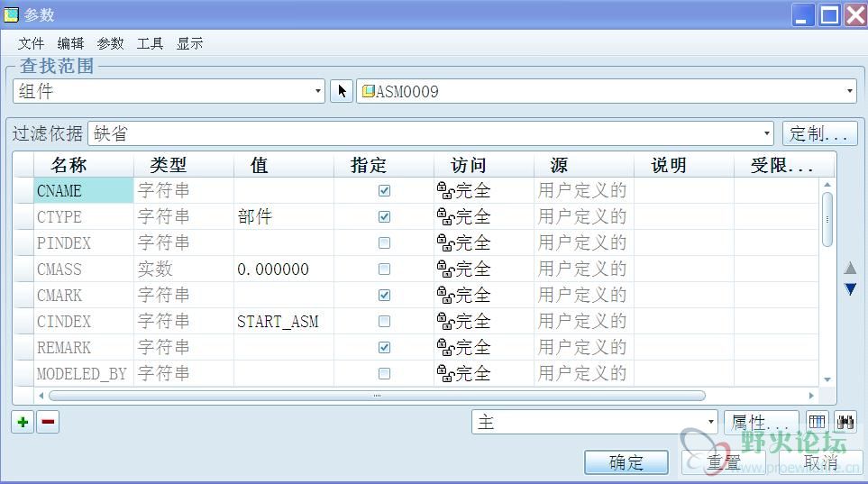Select the PINDEX parameter name cell

pyautogui.click(x=84, y=242)
